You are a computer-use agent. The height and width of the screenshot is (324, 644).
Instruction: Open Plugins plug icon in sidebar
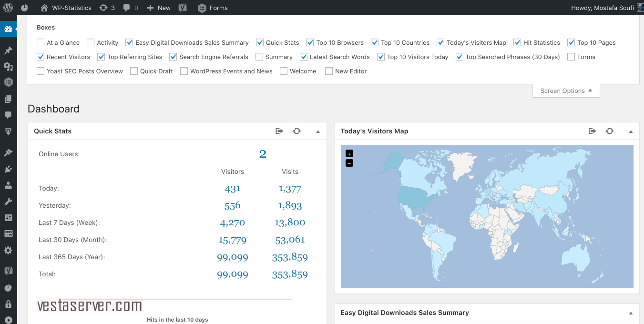tap(8, 169)
